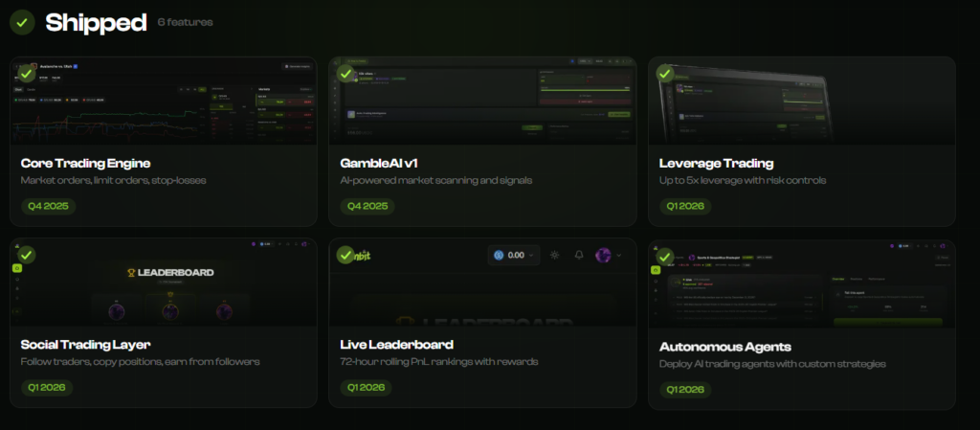The image size is (980, 430).
Task: Click the checkmark badge on GambleAI v1 card
Action: [x=345, y=73]
